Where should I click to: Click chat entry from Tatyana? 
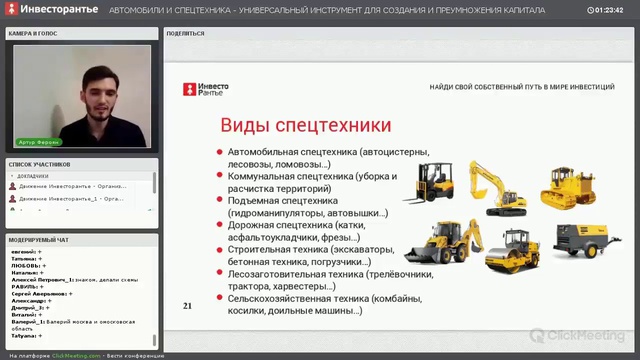pyautogui.click(x=27, y=336)
